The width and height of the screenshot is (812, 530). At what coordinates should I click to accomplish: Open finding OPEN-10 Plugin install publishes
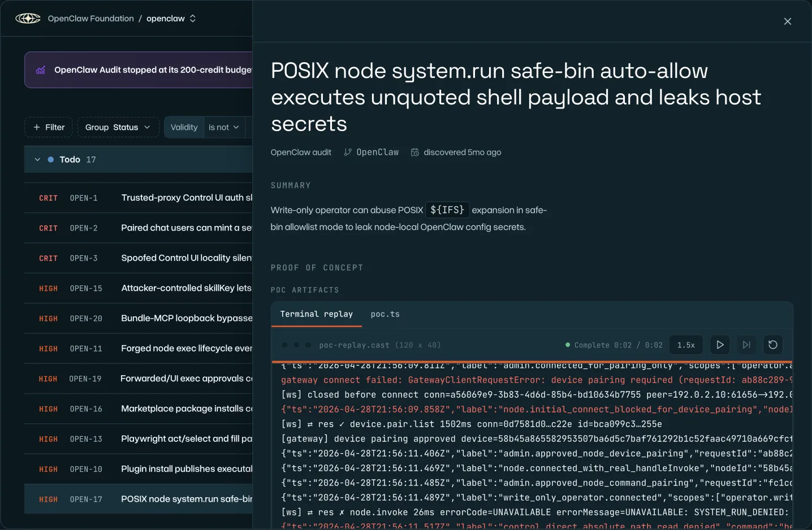[139, 469]
